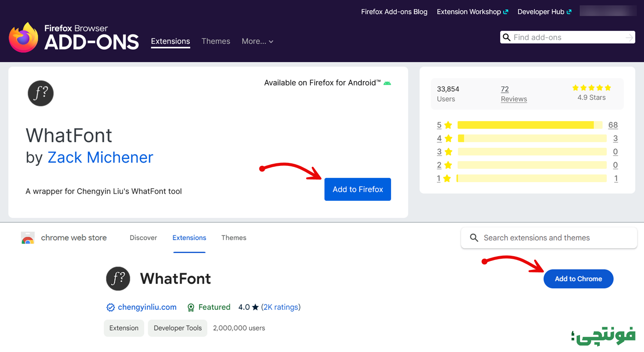
Task: Click the Developer Tools category chip
Action: click(x=178, y=328)
